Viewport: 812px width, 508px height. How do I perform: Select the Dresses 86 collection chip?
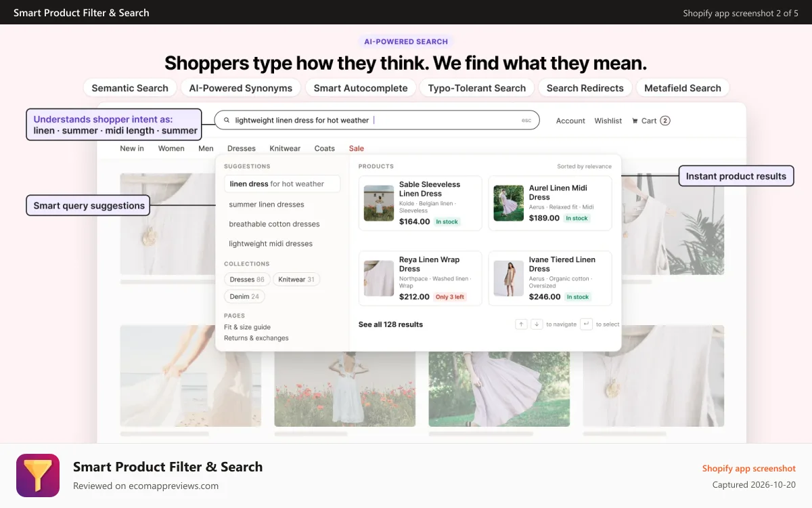pyautogui.click(x=247, y=279)
